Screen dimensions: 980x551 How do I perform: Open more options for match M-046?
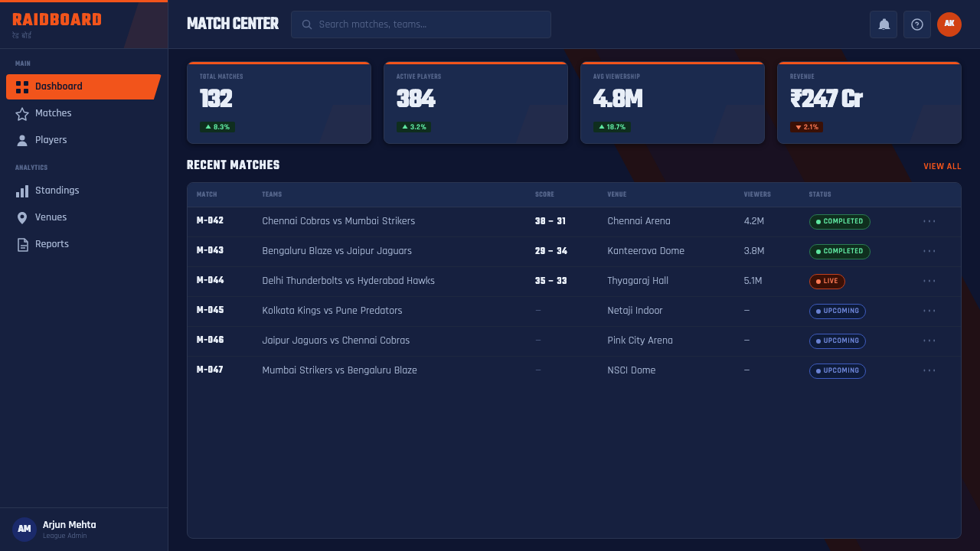pyautogui.click(x=929, y=341)
